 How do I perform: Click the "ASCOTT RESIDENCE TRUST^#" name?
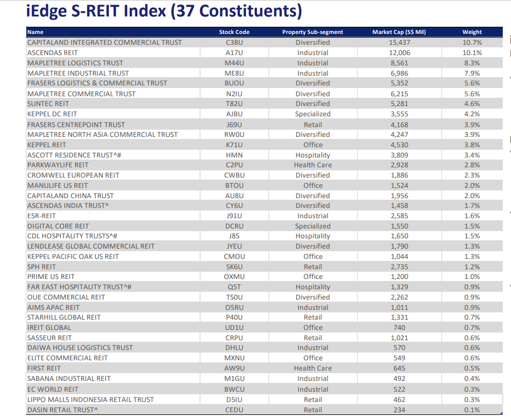point(74,155)
